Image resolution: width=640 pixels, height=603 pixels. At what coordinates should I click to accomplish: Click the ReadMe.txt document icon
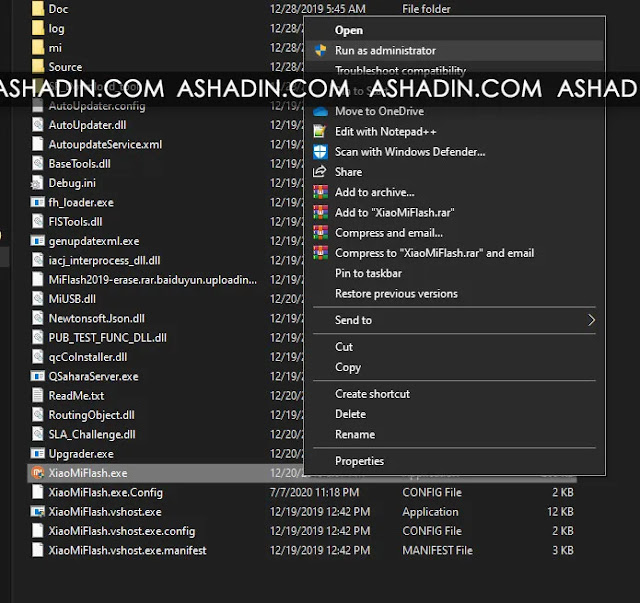[x=38, y=395]
